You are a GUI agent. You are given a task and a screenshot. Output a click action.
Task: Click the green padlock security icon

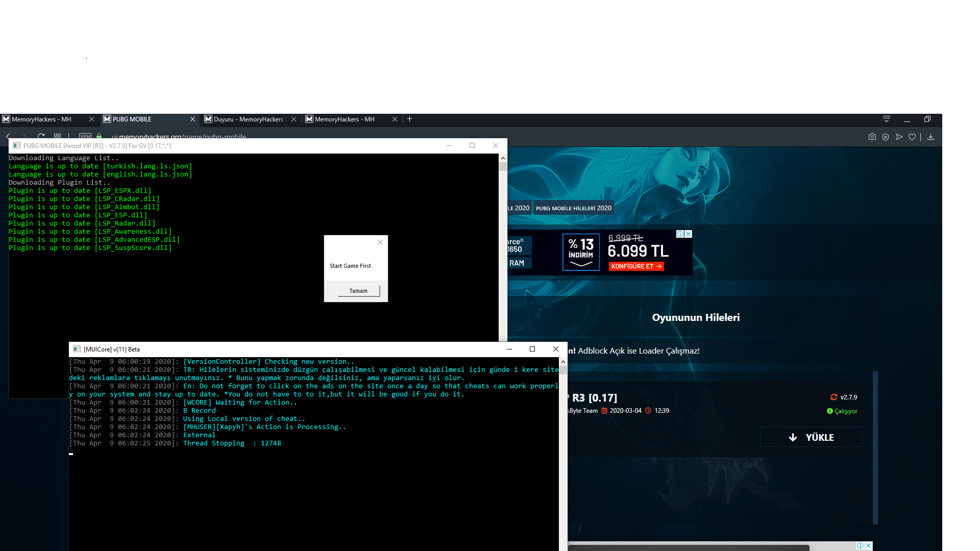point(99,136)
